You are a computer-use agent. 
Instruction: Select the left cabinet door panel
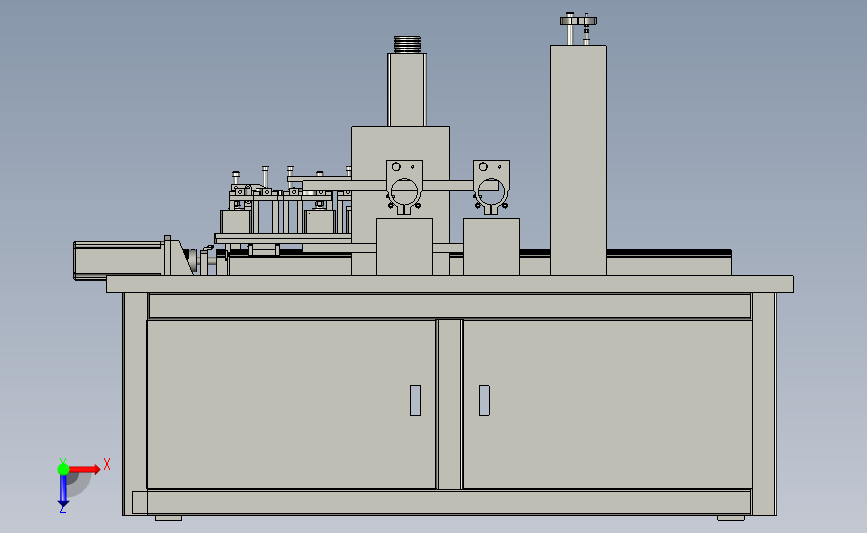tap(291, 404)
